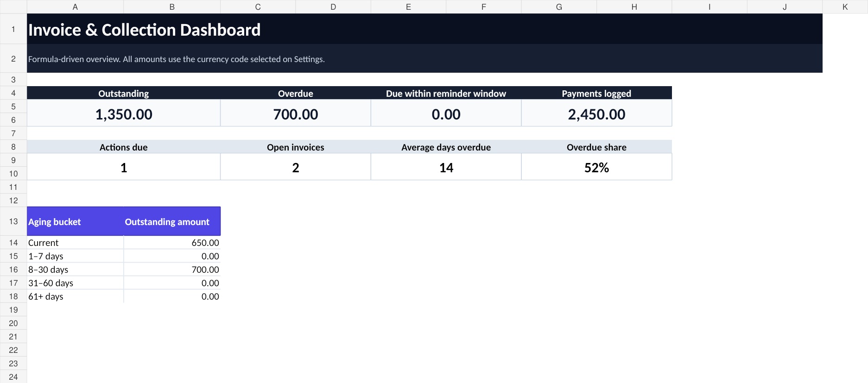Viewport: 868px width, 383px height.
Task: Select column K header
Action: click(x=845, y=7)
